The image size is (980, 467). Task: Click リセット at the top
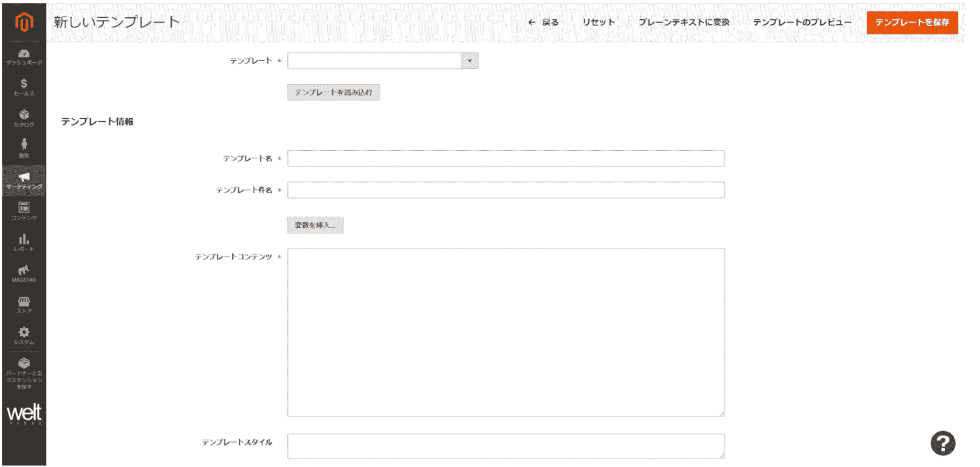pos(598,22)
